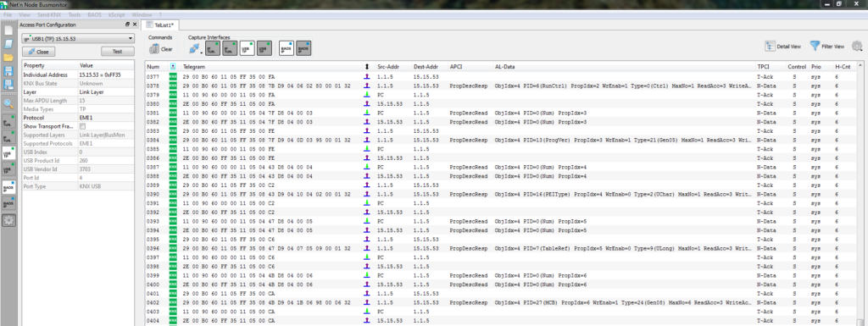Click the magnifier search icon in sidebar
The image size is (868, 326).
[8, 103]
